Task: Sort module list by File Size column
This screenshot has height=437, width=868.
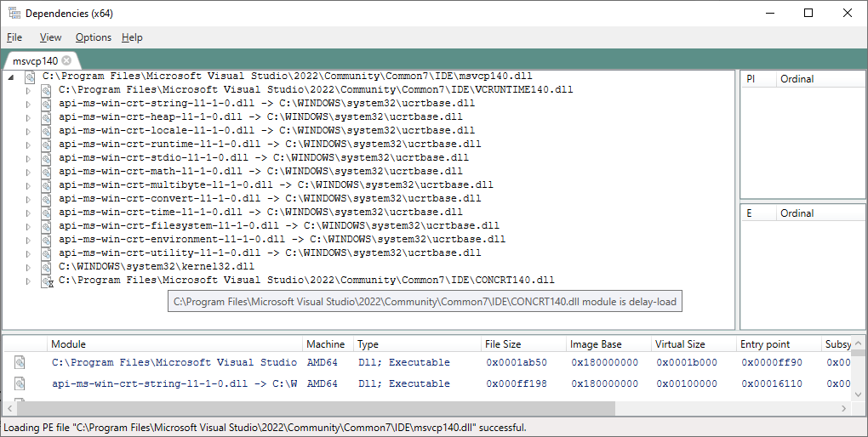Action: click(x=523, y=344)
